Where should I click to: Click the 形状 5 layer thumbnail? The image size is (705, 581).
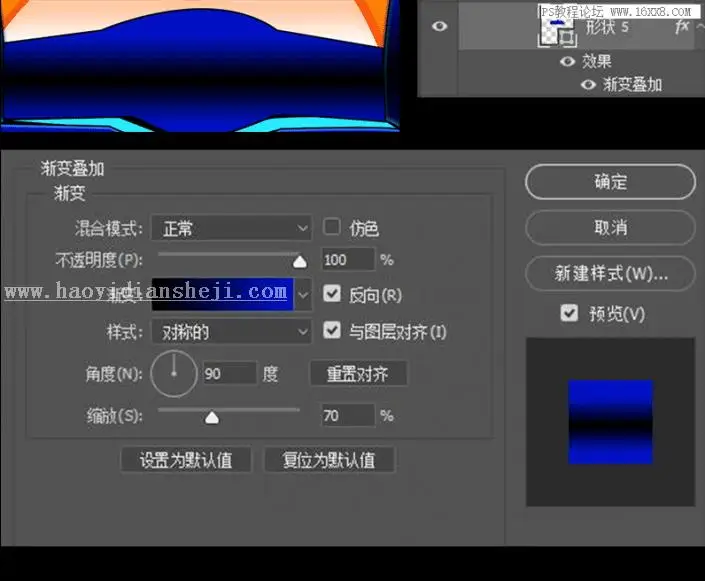557,30
